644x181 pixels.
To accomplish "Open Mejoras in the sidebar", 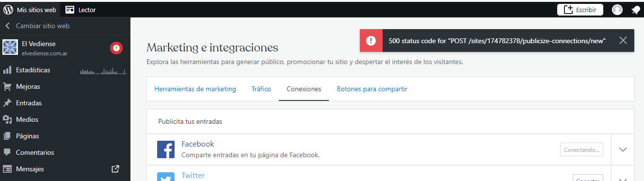I will tap(28, 87).
